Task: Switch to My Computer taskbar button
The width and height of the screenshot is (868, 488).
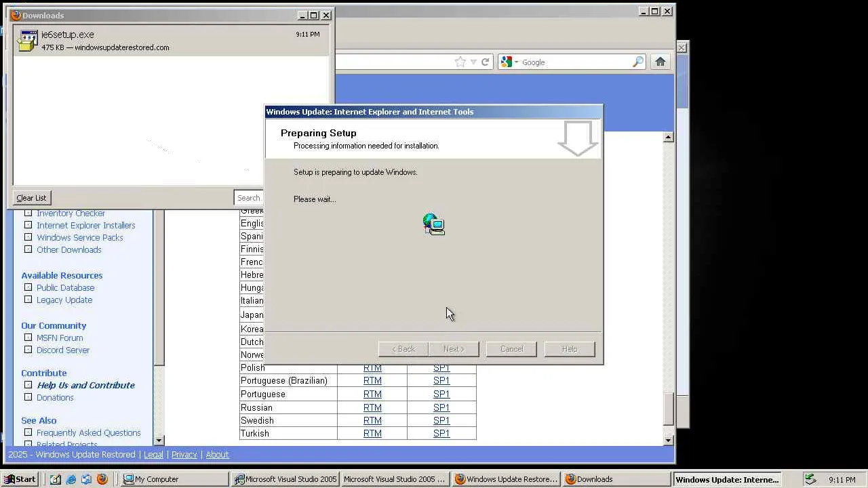Action: click(x=175, y=479)
